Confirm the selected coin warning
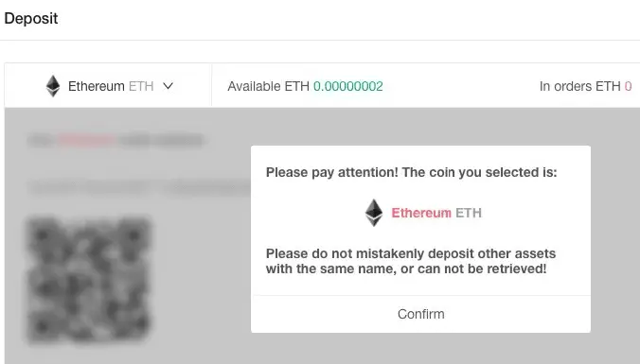 (x=420, y=314)
